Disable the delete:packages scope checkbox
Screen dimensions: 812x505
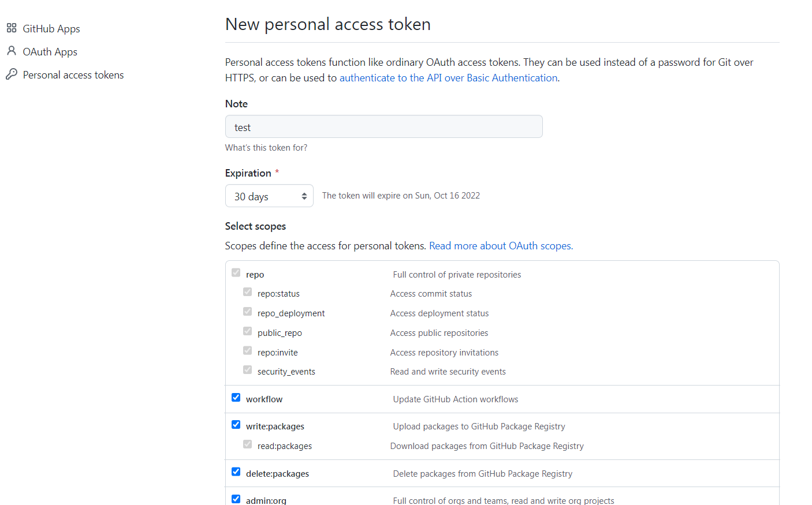pyautogui.click(x=236, y=472)
